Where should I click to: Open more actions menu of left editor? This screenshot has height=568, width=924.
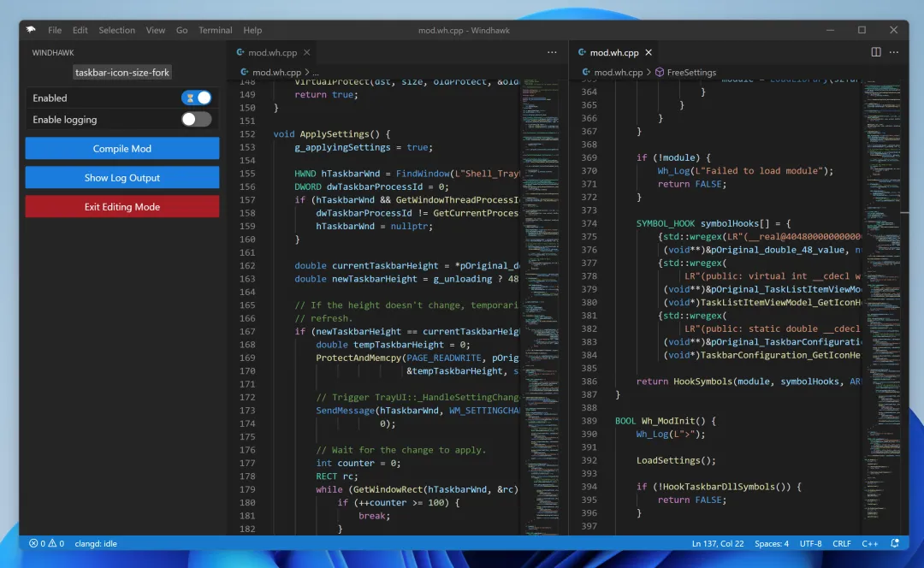point(552,52)
